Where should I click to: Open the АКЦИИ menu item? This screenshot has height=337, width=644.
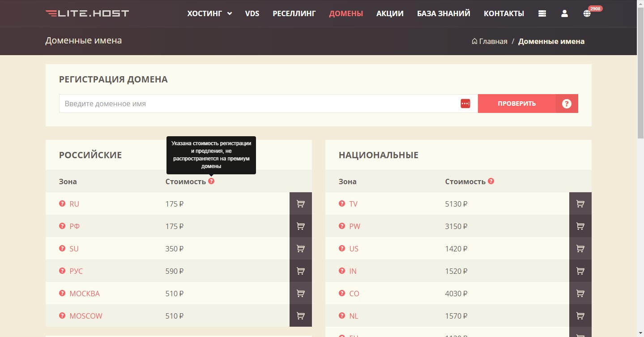tap(390, 13)
